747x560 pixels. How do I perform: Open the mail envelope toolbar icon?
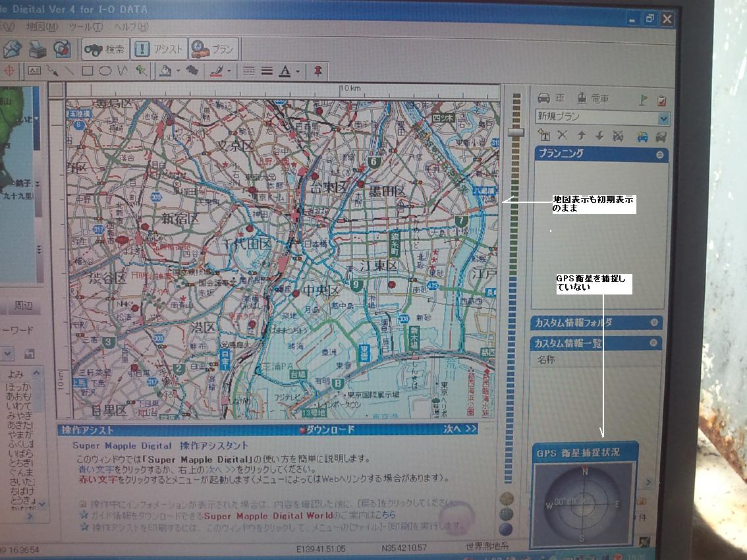[x=13, y=49]
